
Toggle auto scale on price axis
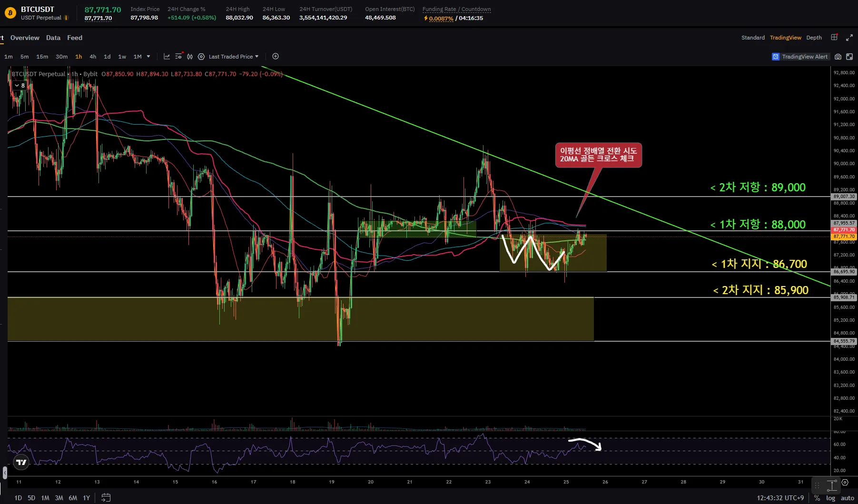coord(847,498)
